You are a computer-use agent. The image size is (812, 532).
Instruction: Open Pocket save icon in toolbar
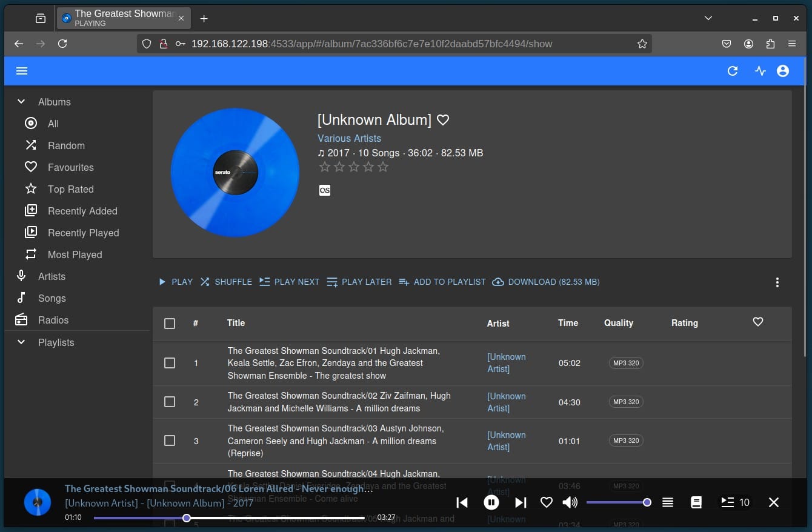727,44
